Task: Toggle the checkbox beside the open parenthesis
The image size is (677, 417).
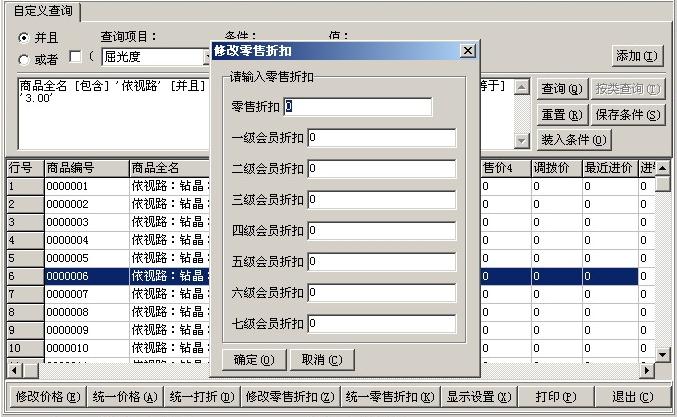Action: pos(75,56)
